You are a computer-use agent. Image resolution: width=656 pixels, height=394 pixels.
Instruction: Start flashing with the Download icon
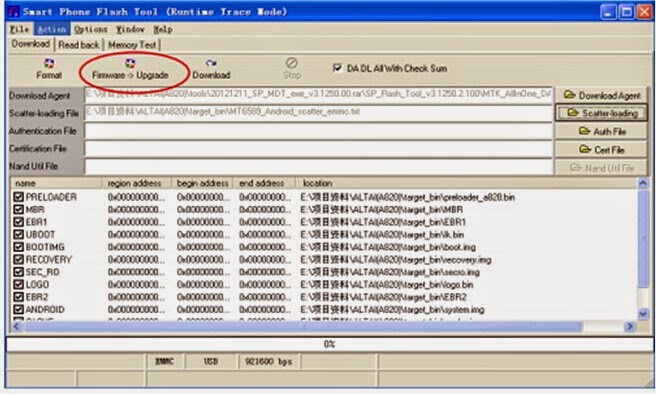(211, 64)
